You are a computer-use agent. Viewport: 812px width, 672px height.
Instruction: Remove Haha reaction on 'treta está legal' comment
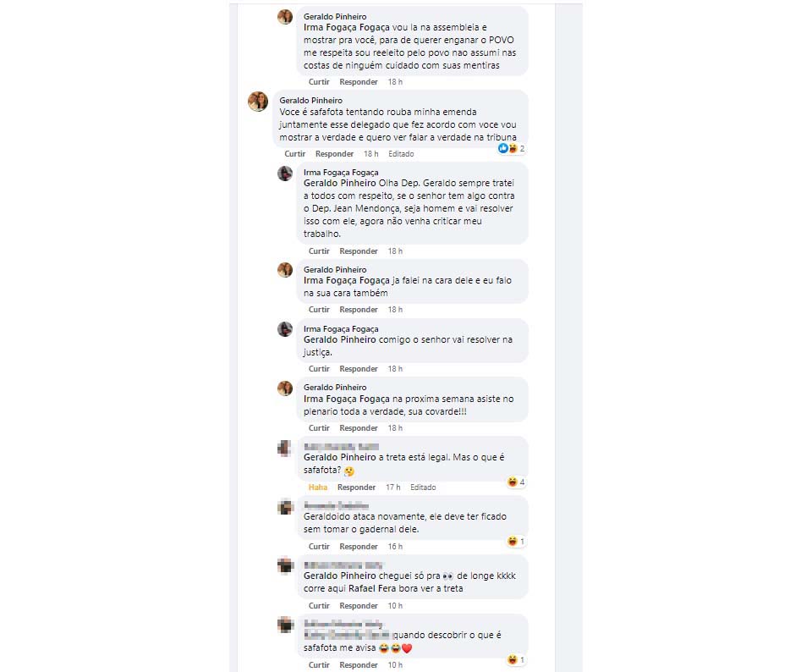(318, 487)
